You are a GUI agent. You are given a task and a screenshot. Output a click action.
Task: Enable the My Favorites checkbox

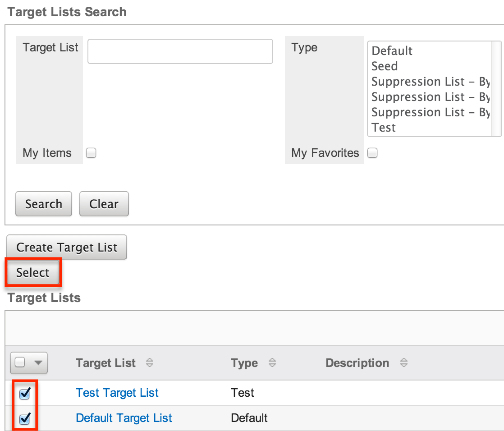point(372,153)
